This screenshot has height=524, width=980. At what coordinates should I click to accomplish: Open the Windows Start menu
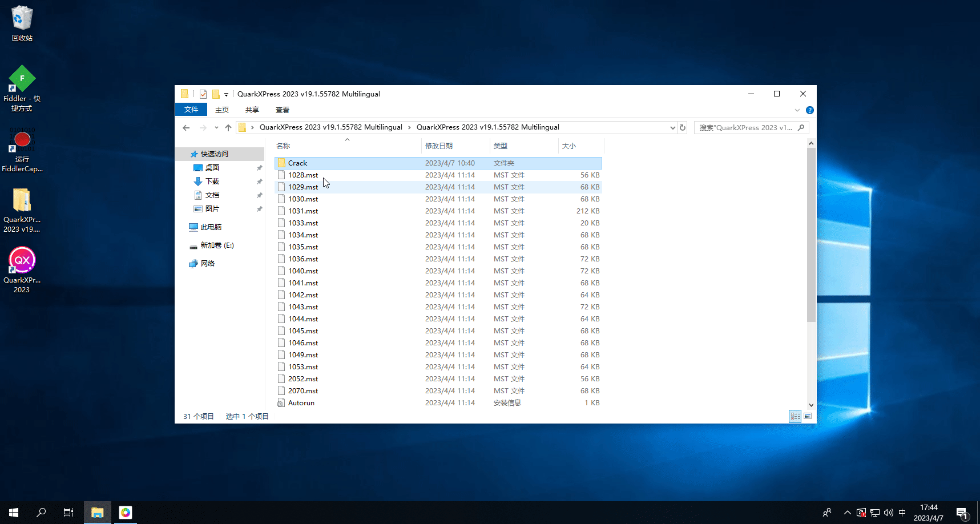pyautogui.click(x=14, y=513)
